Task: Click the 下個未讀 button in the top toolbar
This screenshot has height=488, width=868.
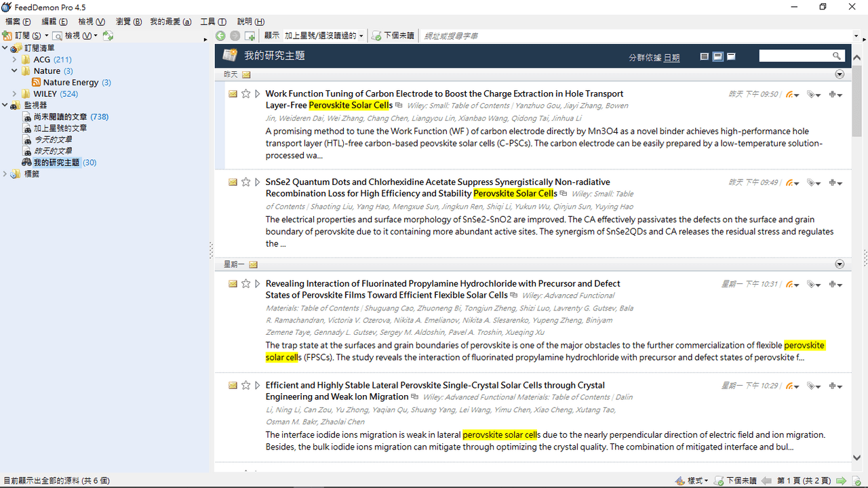Action: [x=393, y=35]
